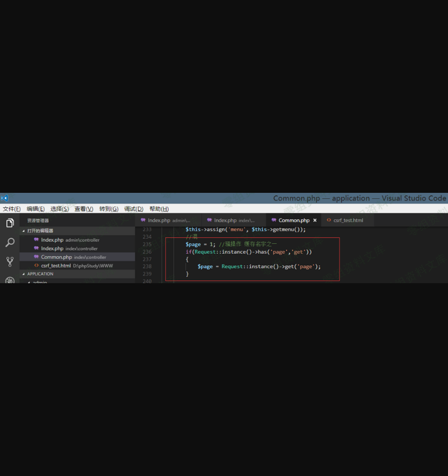Expand the admin folder tree arrow

(x=29, y=282)
